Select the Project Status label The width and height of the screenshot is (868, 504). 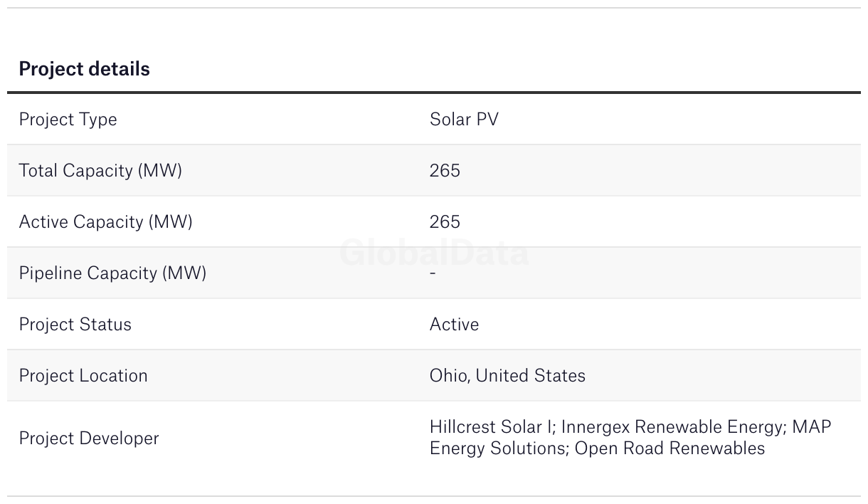click(x=75, y=325)
